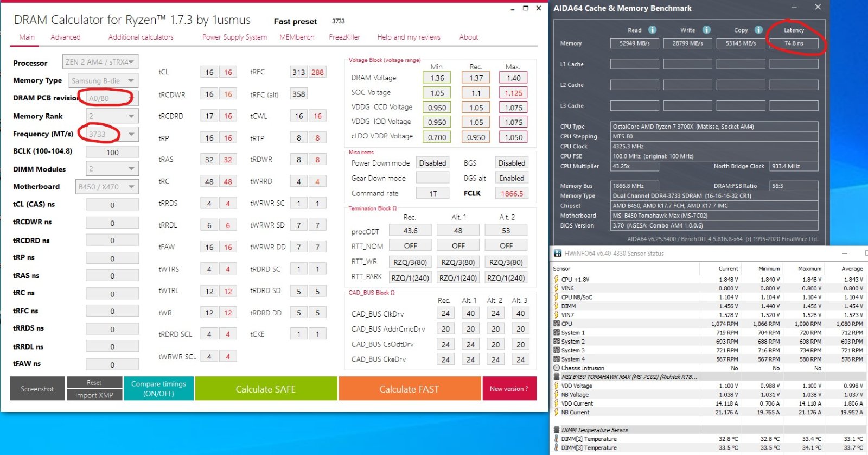The height and width of the screenshot is (455, 868).
Task: Open the DRAM PCB revision dropdown
Action: coord(112,98)
